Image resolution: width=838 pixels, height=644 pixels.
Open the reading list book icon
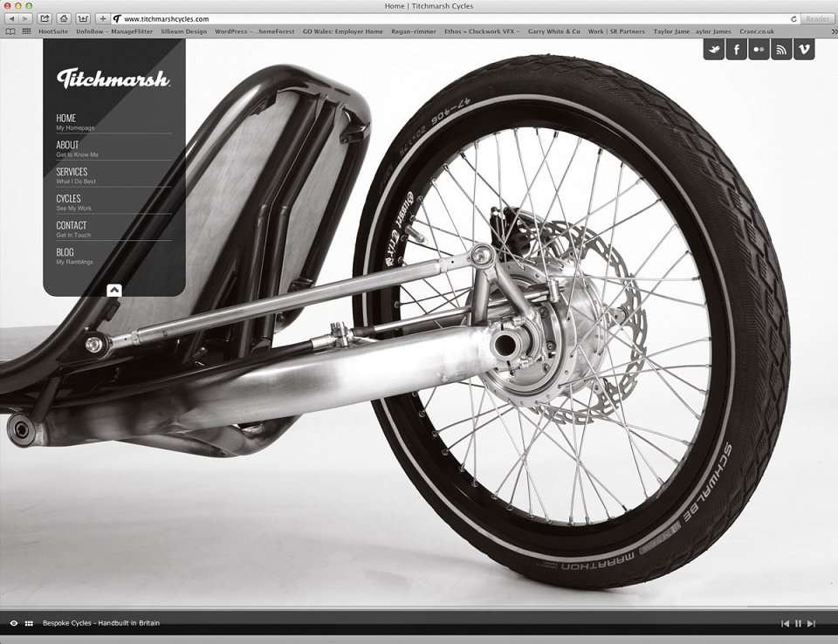click(10, 31)
